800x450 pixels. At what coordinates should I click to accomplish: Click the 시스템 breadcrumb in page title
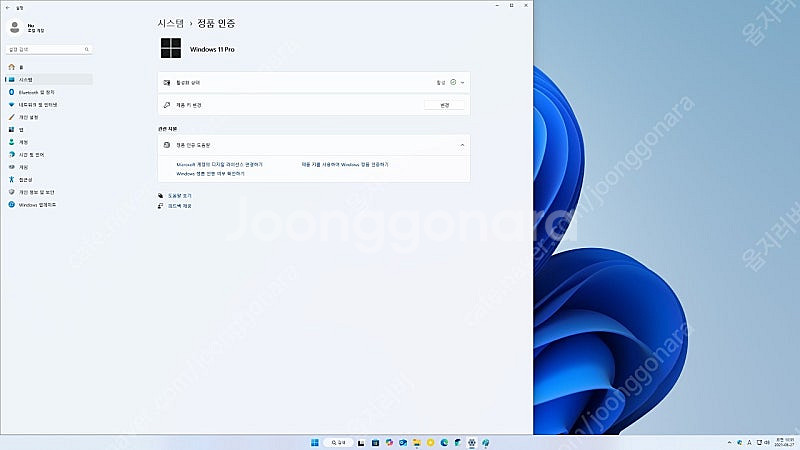coord(170,23)
